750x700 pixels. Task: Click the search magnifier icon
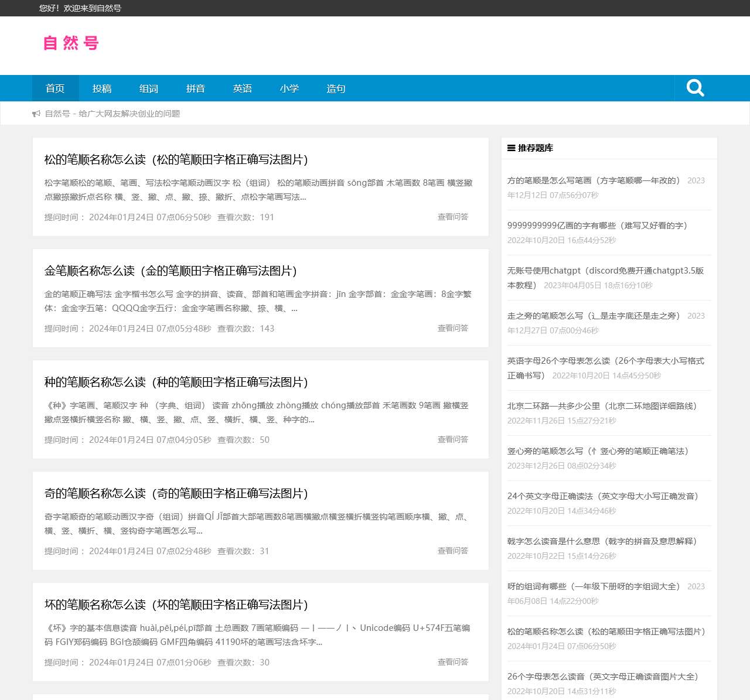point(695,88)
